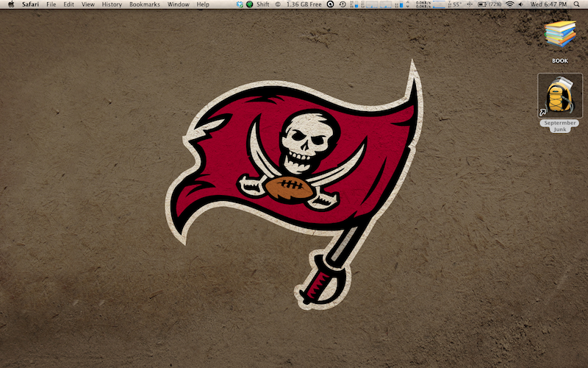The width and height of the screenshot is (588, 368).
Task: Open the volume speaker menu bar icon
Action: (x=521, y=4)
